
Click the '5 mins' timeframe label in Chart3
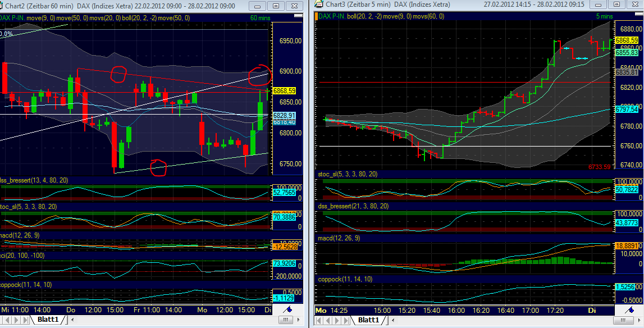coord(604,16)
